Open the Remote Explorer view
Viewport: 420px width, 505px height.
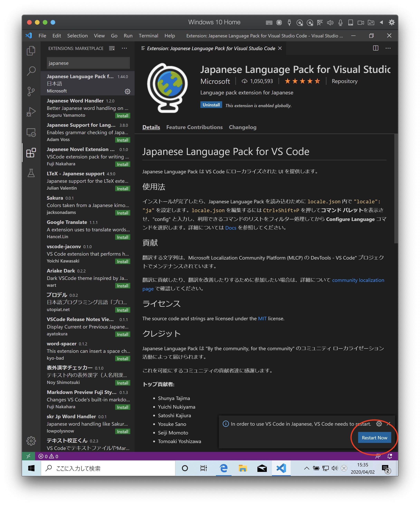tap(31, 132)
